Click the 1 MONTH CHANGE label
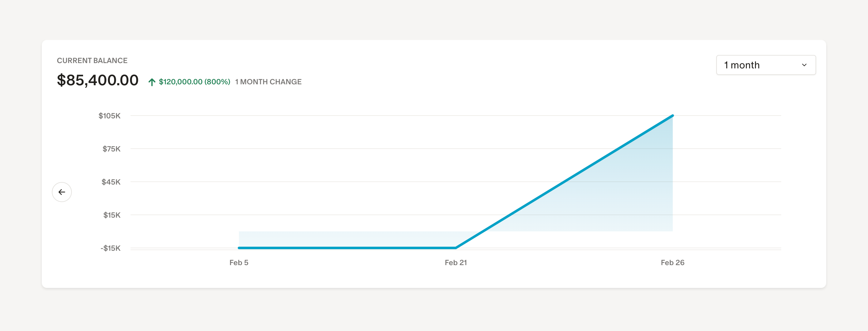Image resolution: width=868 pixels, height=331 pixels. [x=268, y=82]
